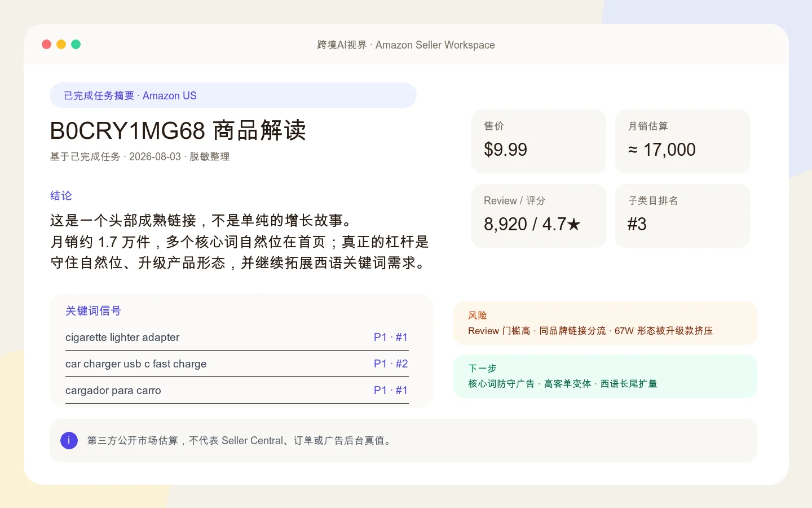Viewport: 812px width, 508px height.
Task: Click the 'B0CRY1MG68 商品解读' title
Action: 178,130
